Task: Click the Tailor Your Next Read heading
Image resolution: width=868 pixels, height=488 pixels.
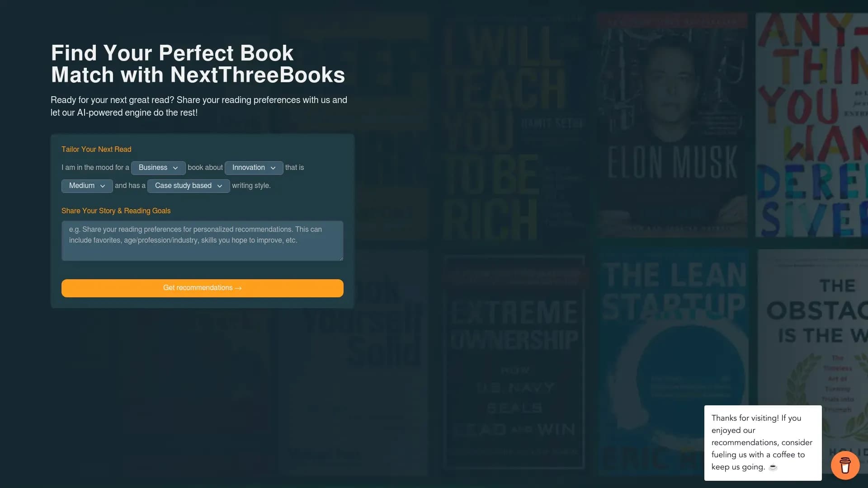Action: tap(96, 150)
